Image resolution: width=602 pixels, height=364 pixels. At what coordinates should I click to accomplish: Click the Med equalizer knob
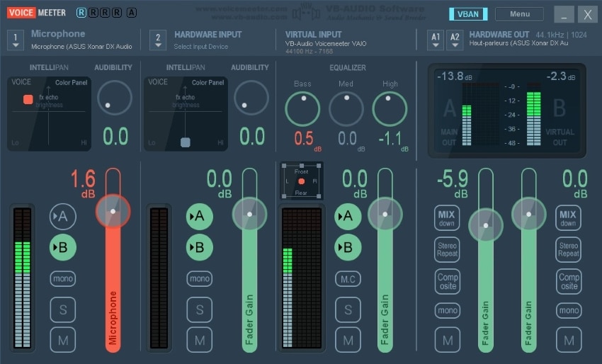coord(346,109)
